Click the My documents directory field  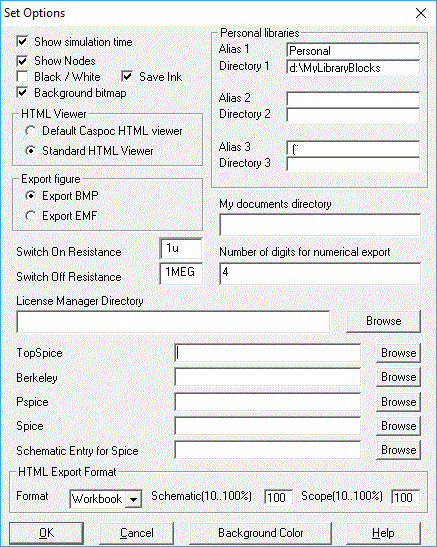[320, 225]
